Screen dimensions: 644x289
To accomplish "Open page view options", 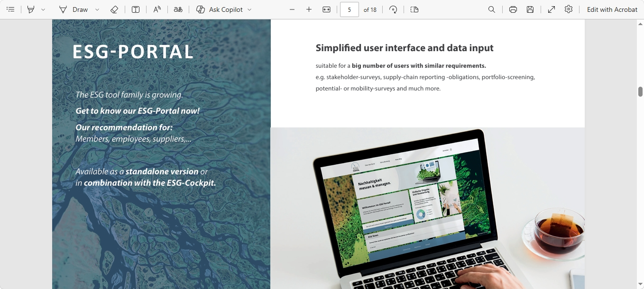I will tap(414, 9).
